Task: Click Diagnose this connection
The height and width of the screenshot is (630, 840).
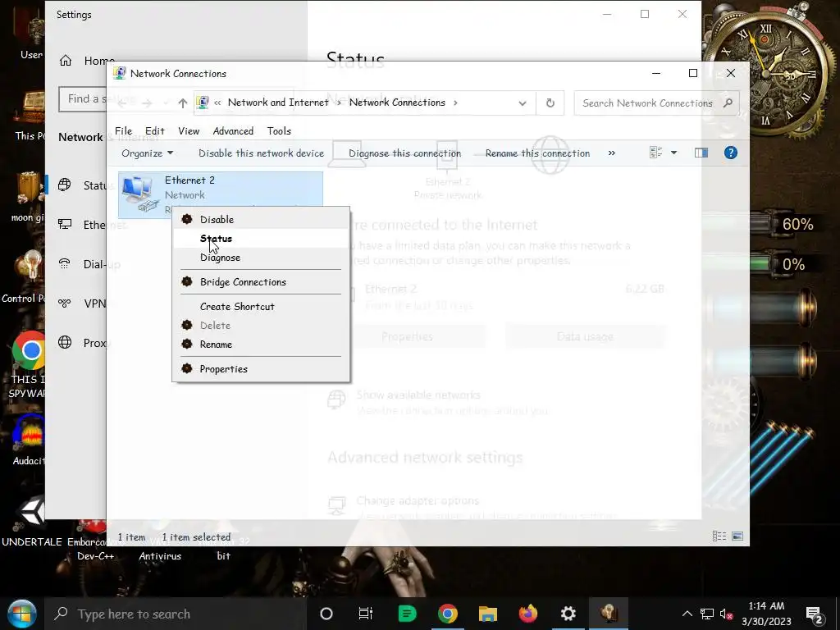Action: pos(404,153)
